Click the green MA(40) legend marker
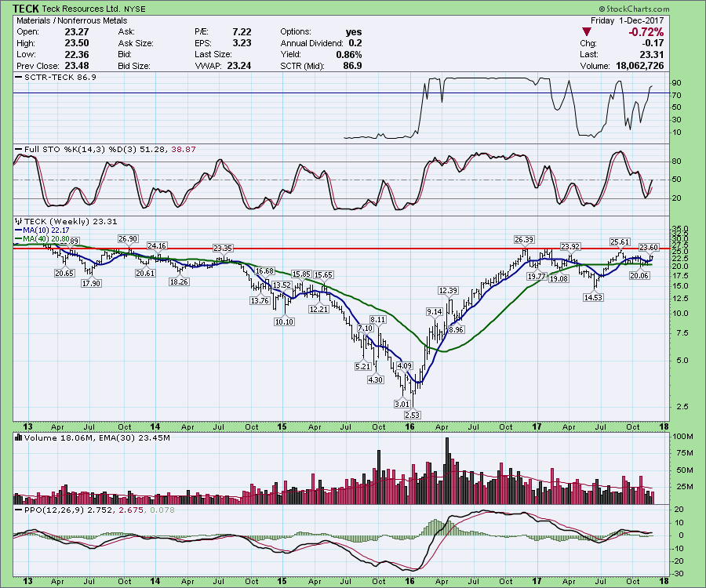Image resolution: width=706 pixels, height=588 pixels. pos(18,237)
